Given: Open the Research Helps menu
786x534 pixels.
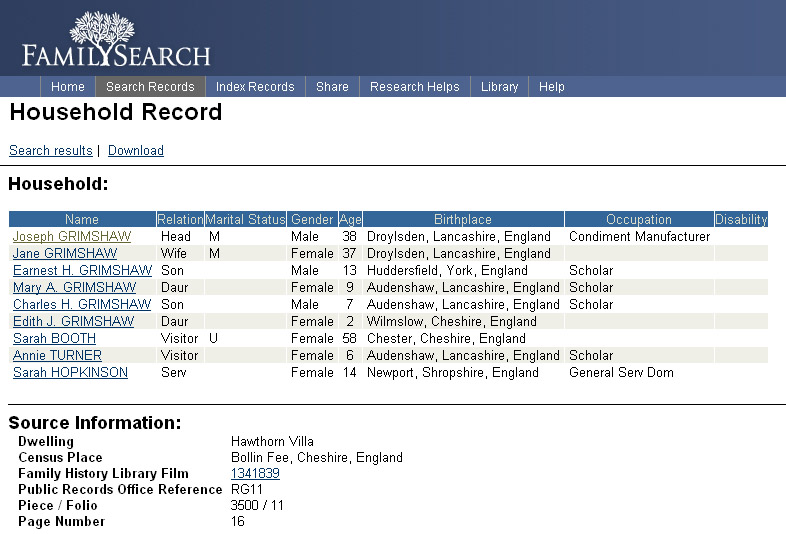Looking at the screenshot, I should click(x=414, y=87).
